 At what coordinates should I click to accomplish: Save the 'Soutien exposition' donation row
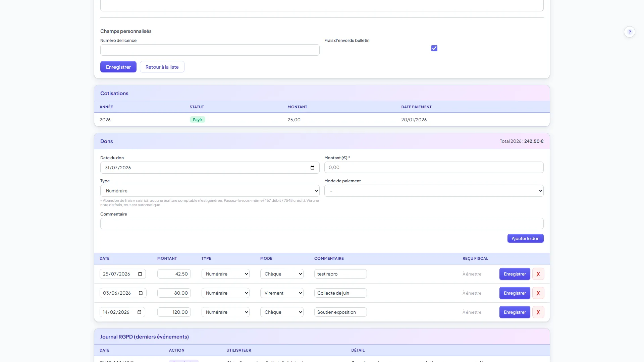tap(515, 312)
